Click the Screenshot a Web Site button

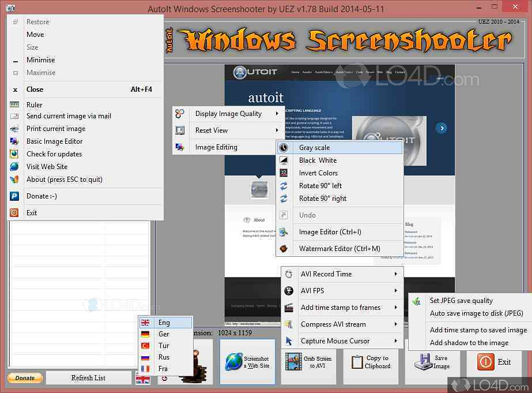pos(247,362)
